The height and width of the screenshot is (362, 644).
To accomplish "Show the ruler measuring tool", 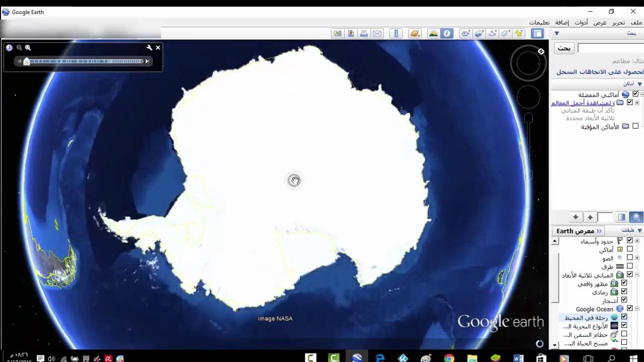I will point(396,34).
